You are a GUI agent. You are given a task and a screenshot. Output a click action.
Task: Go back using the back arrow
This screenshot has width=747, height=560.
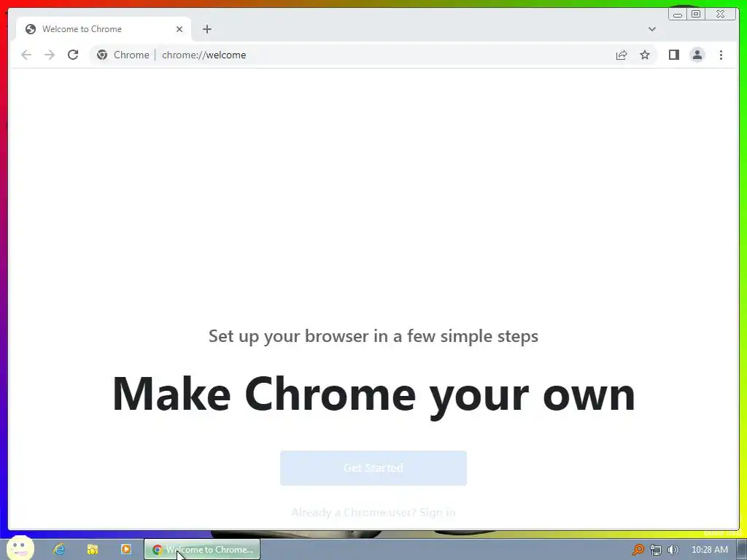[x=26, y=55]
